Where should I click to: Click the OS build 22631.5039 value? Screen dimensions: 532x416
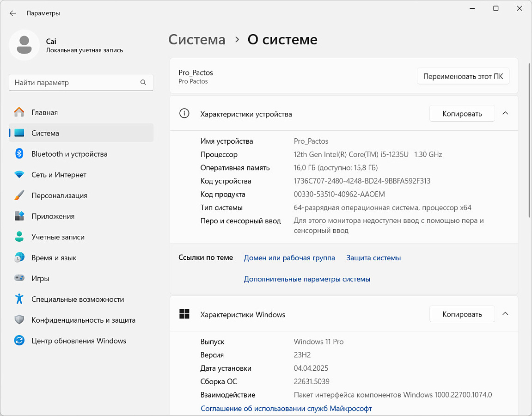coord(312,381)
